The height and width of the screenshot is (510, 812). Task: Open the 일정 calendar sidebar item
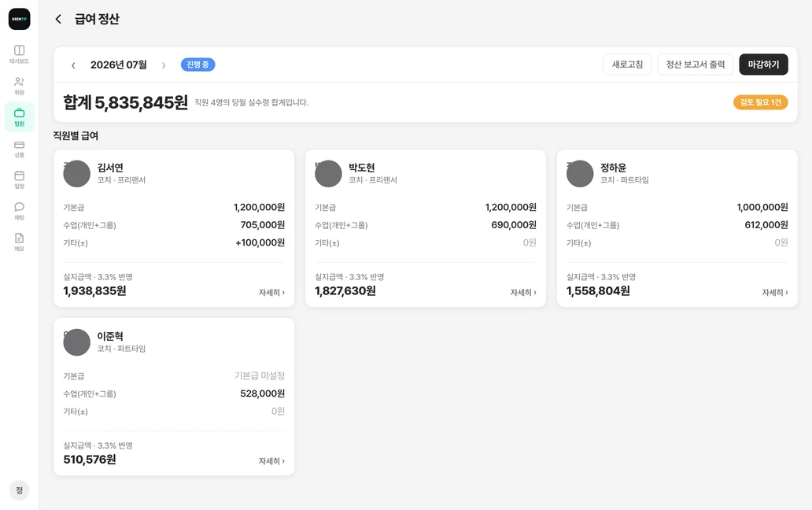(19, 179)
